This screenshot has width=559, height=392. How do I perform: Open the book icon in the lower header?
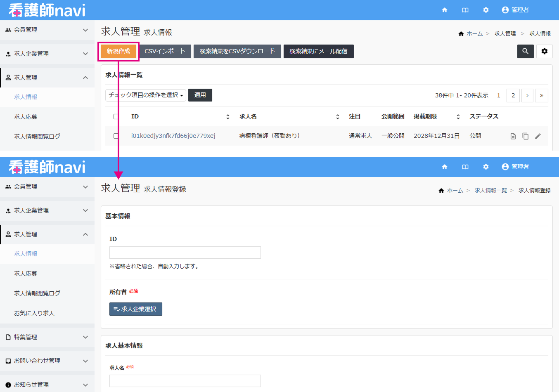465,167
